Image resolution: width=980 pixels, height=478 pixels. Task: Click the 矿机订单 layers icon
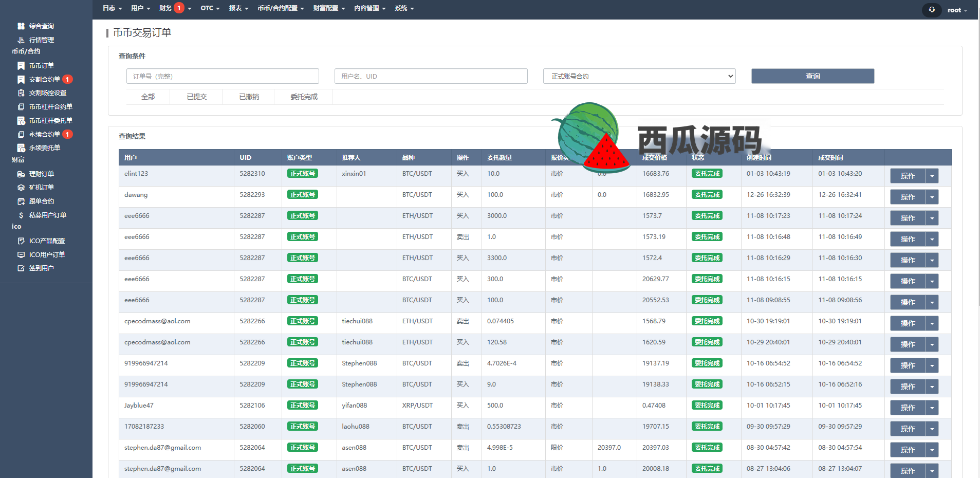click(21, 188)
